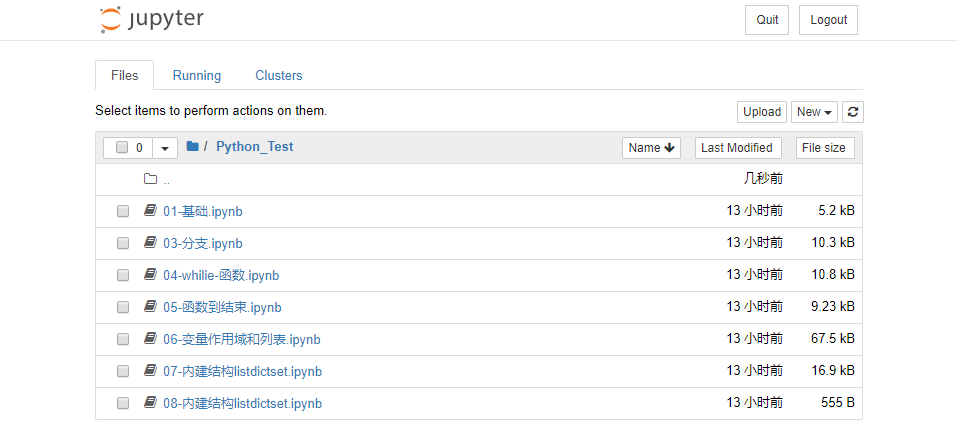Screen dimensions: 958x439
Task: Click the notebook icon beside 08-内建结构listdictset.ipynb
Action: [x=150, y=403]
